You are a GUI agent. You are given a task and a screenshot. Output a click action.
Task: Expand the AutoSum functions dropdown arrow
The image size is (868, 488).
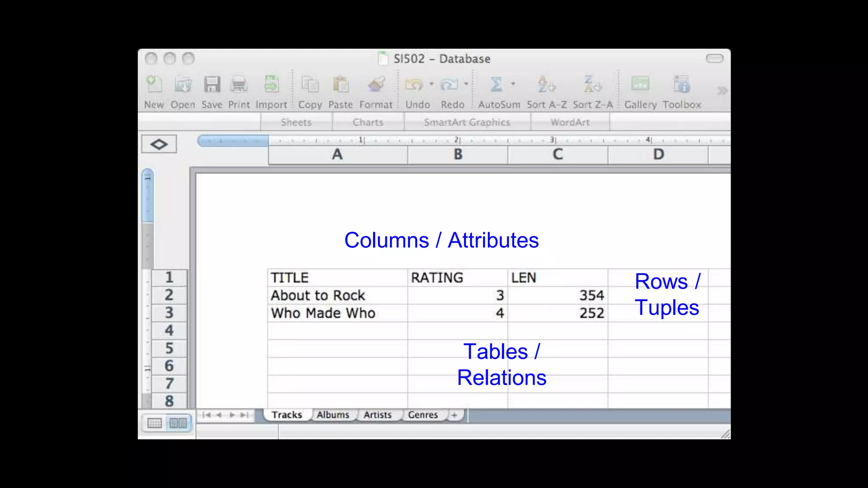click(513, 83)
